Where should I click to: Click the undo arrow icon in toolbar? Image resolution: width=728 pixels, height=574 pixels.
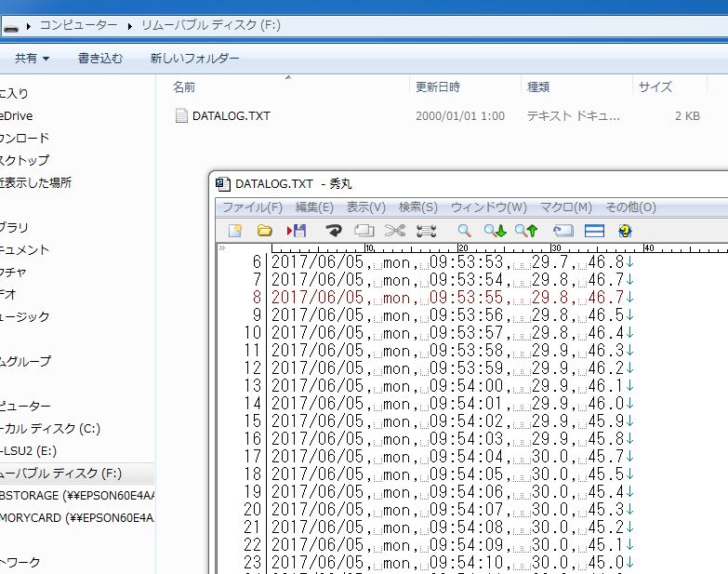click(333, 230)
